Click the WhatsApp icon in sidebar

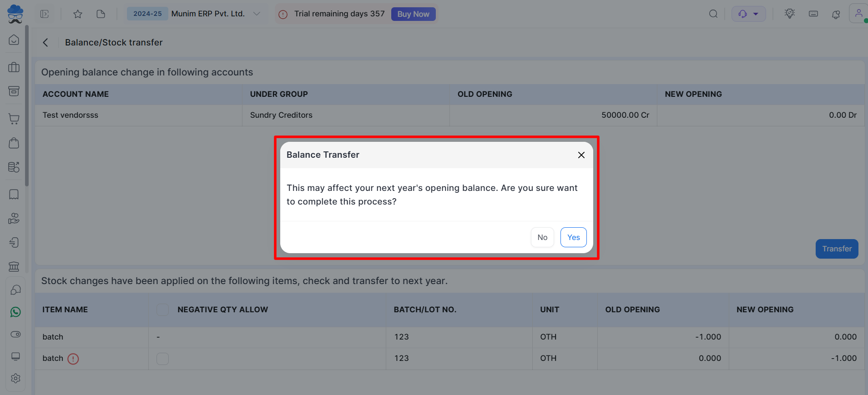[15, 312]
